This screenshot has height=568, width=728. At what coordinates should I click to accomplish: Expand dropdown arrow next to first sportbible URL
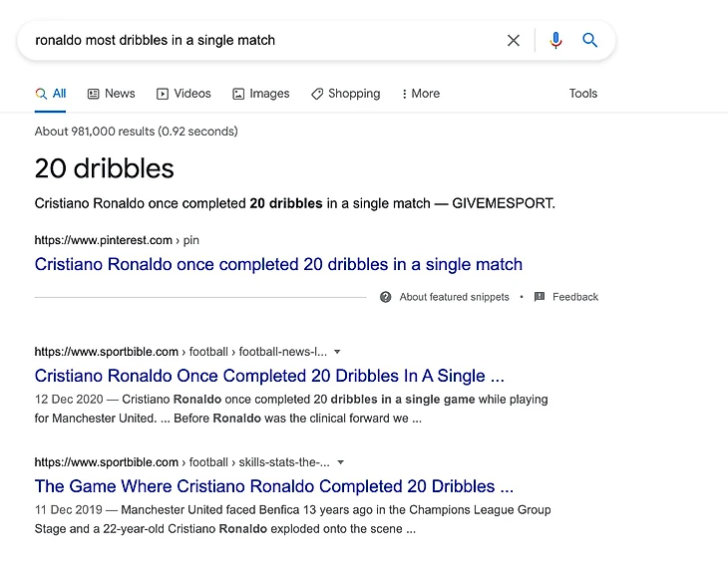[338, 352]
